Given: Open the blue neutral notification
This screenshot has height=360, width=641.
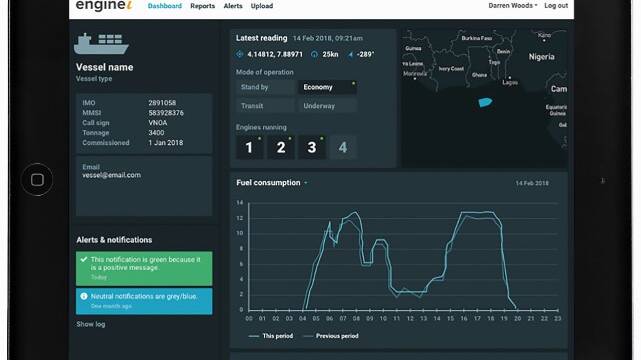Looking at the screenshot, I should (144, 301).
